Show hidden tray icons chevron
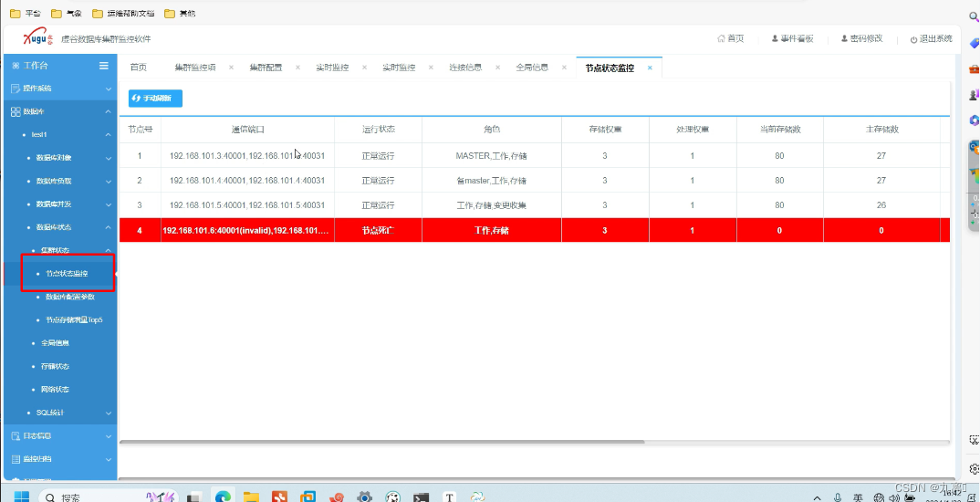The width and height of the screenshot is (980, 502). pos(817,498)
